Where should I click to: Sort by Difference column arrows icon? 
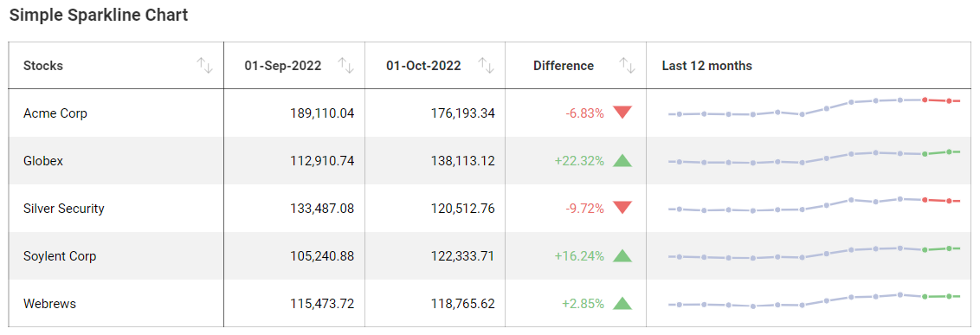click(627, 66)
